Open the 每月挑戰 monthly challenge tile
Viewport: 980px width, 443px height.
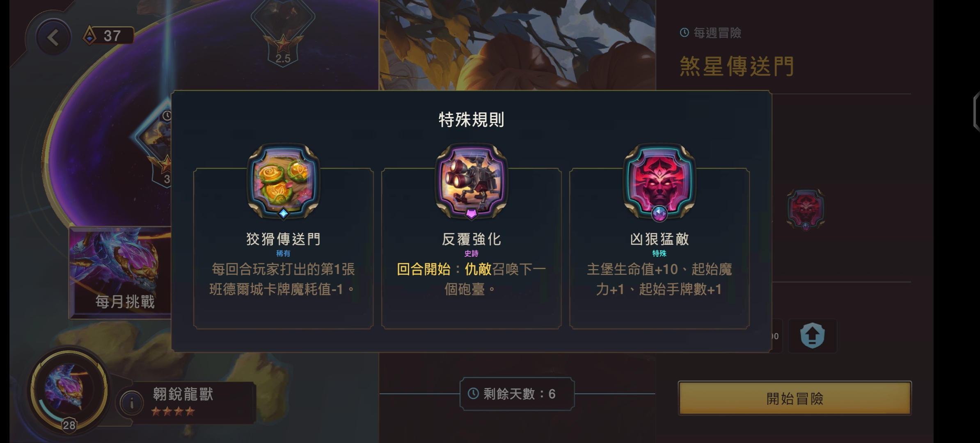(120, 273)
